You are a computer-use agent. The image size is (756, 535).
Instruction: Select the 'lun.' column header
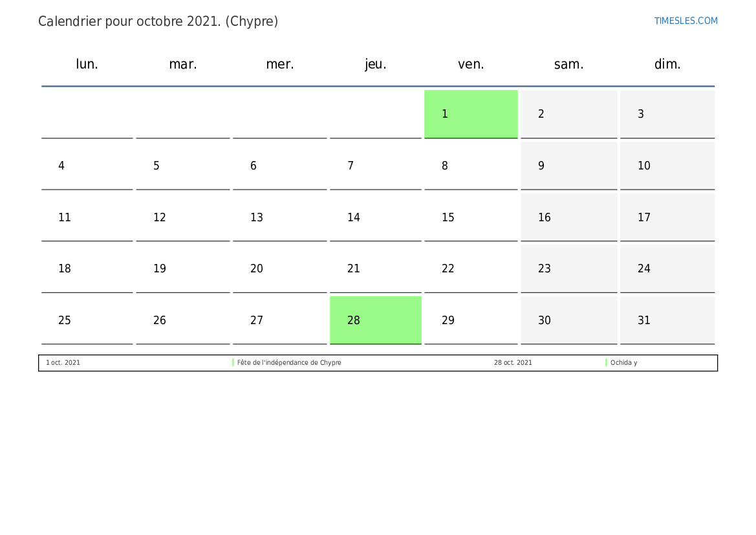[87, 64]
